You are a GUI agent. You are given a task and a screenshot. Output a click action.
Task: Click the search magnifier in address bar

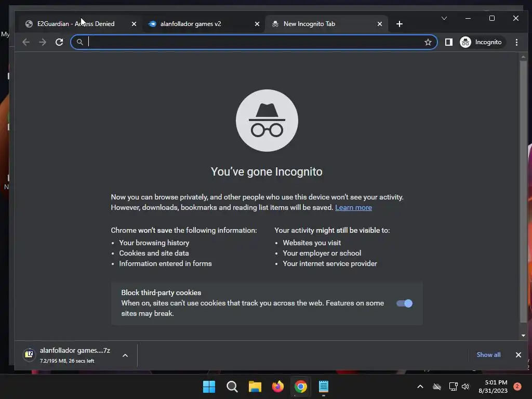[79, 42]
